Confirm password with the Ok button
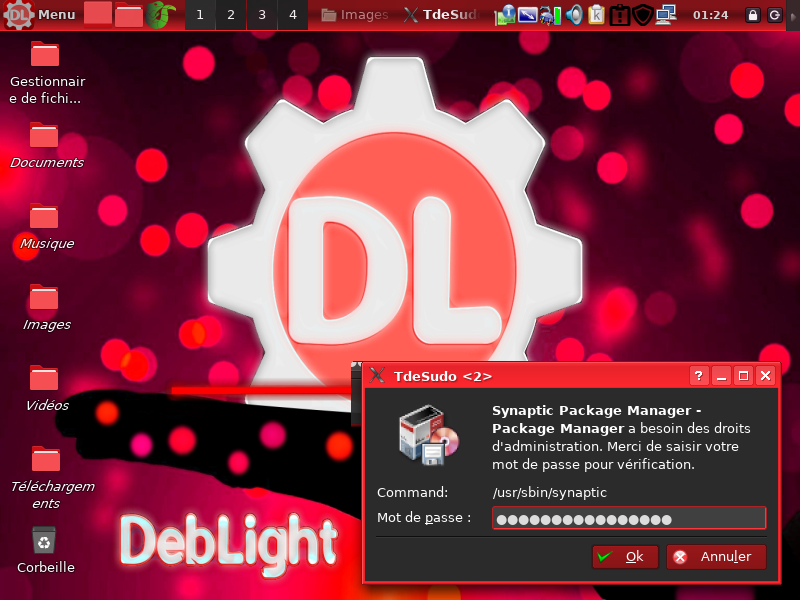 (624, 557)
